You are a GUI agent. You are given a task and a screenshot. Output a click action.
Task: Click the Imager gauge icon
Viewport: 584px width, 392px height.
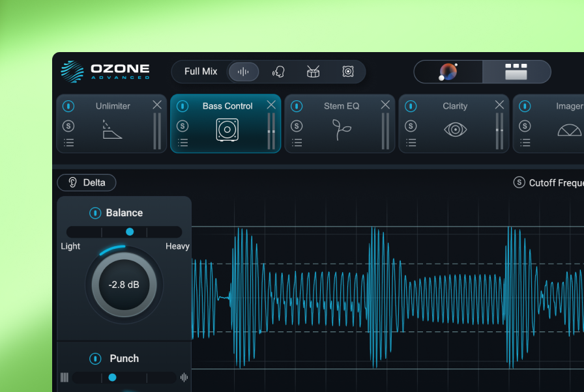568,129
